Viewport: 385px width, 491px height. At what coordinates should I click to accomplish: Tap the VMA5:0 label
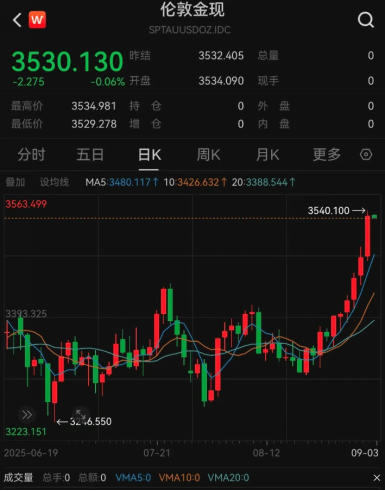133,478
